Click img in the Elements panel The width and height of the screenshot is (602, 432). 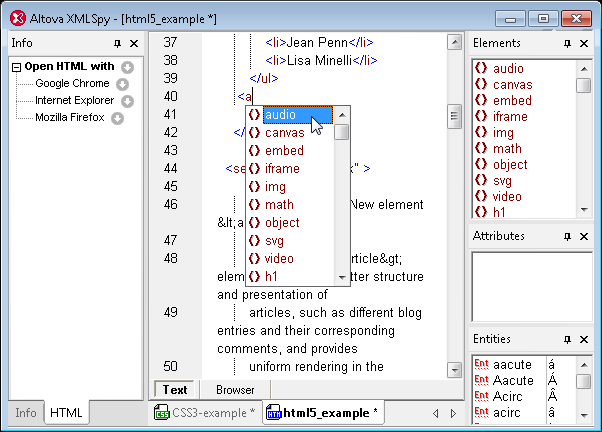pos(503,132)
